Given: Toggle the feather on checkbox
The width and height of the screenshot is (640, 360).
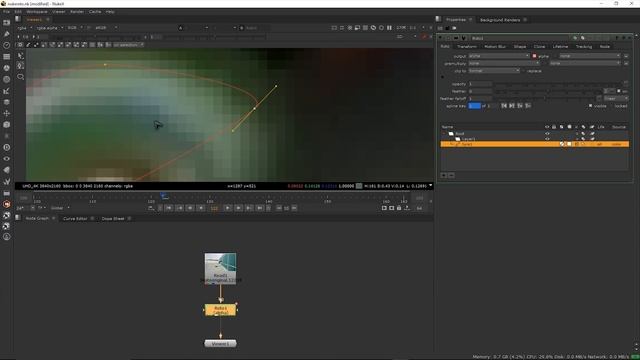Looking at the screenshot, I should [x=619, y=91].
